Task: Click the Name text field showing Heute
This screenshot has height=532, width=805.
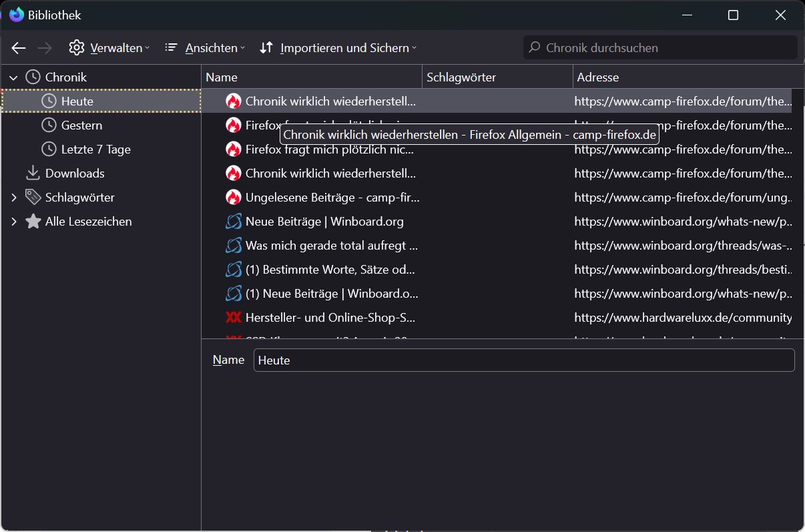Action: (x=523, y=360)
